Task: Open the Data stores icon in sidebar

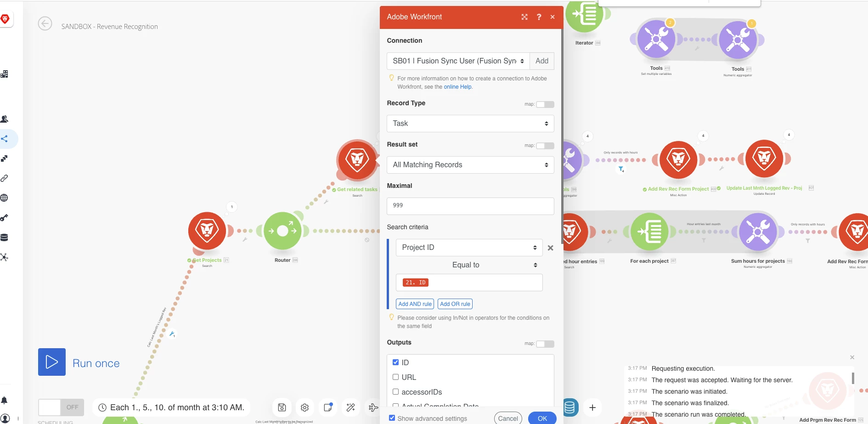Action: (x=4, y=237)
